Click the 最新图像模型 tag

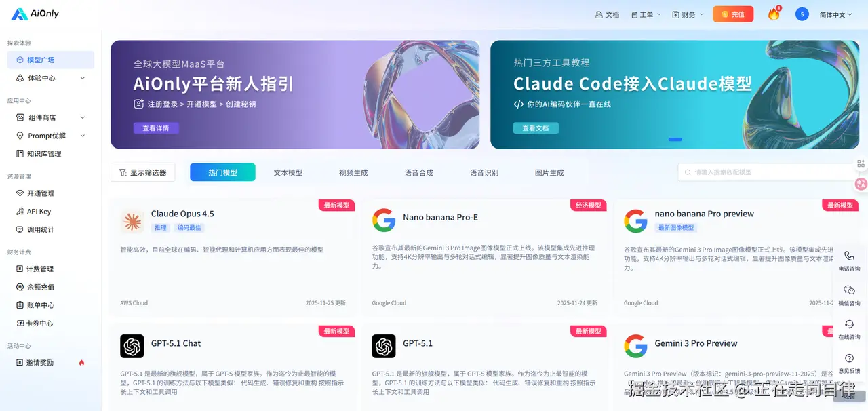(676, 228)
